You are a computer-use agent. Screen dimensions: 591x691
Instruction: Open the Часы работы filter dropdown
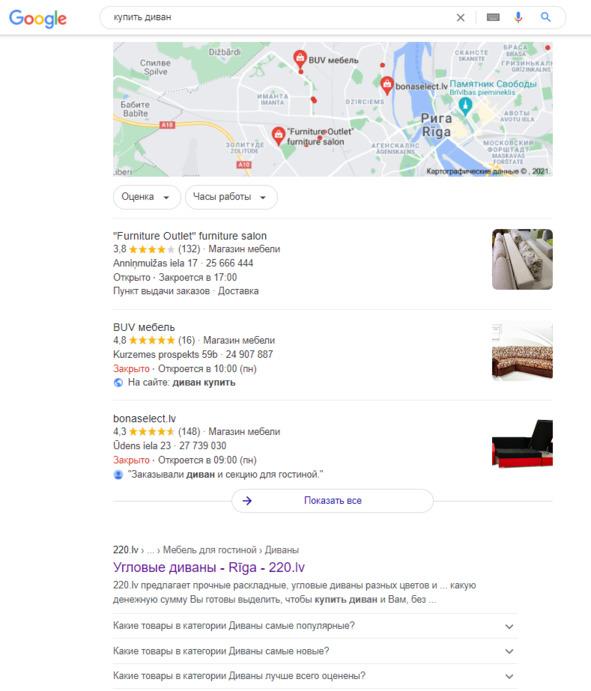point(231,197)
